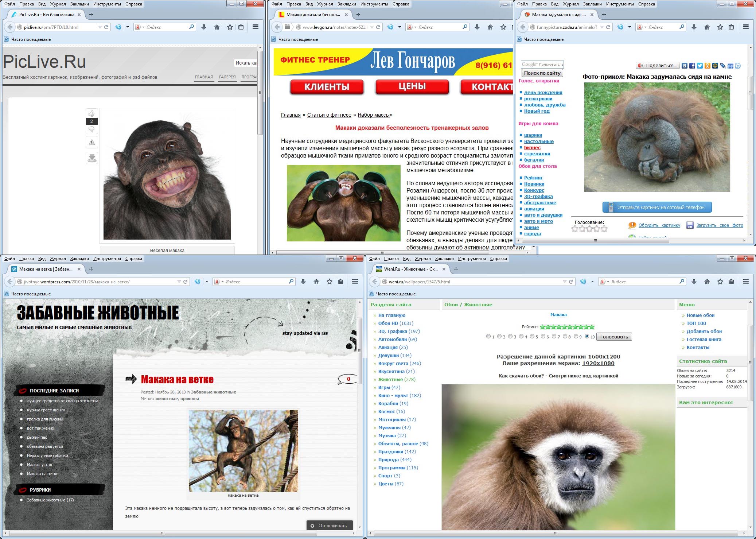Click the warning report icon on PicLive
Viewport: 756px width, 539px height.
(92, 143)
